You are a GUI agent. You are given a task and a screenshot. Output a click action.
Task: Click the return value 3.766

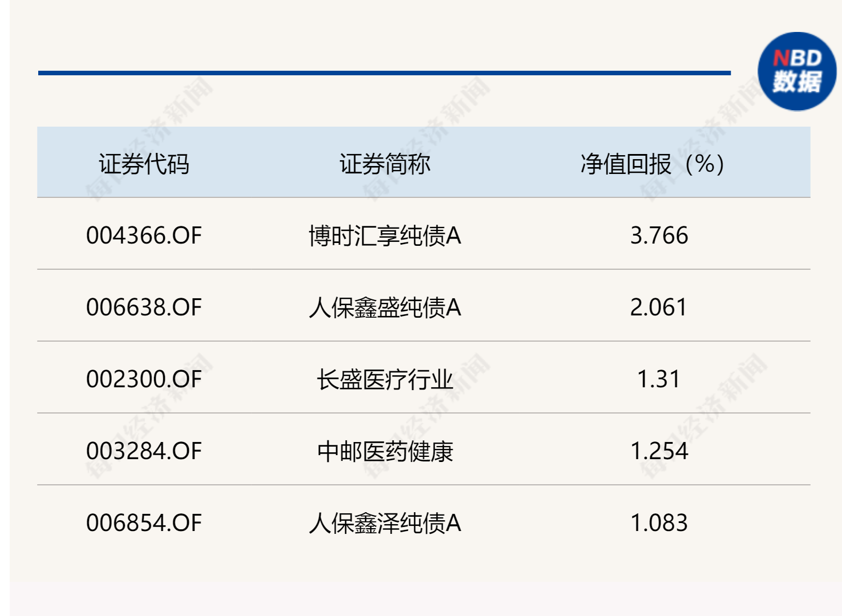coord(659,236)
